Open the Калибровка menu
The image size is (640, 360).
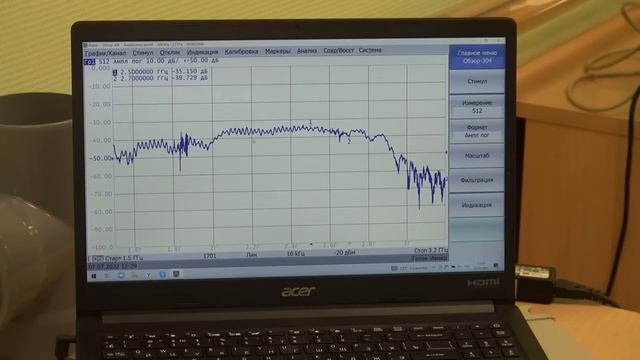pyautogui.click(x=241, y=52)
